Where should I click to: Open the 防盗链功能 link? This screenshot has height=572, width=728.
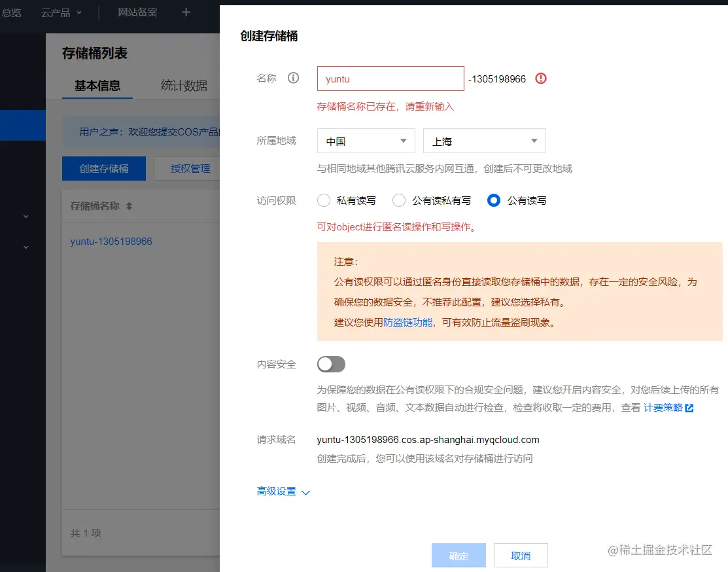(408, 323)
